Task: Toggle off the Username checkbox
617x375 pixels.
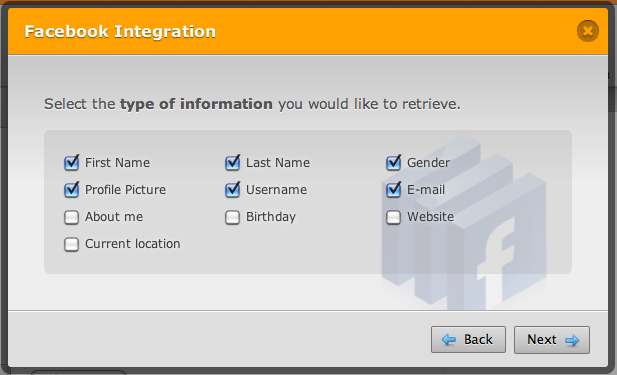Action: (x=233, y=190)
